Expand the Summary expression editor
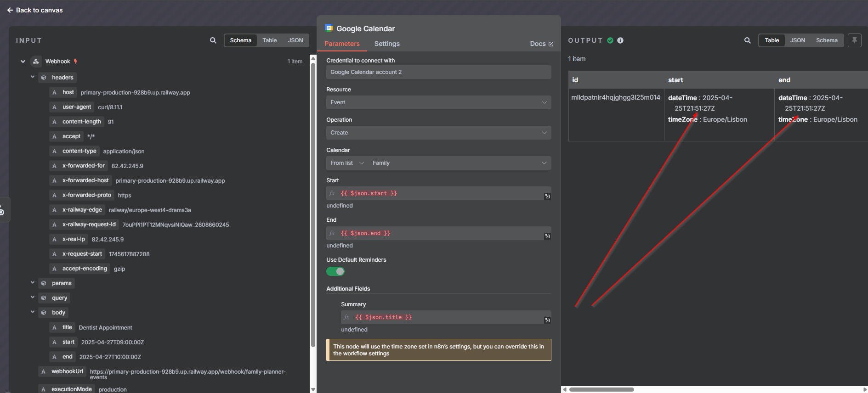This screenshot has height=393, width=868. 547,320
